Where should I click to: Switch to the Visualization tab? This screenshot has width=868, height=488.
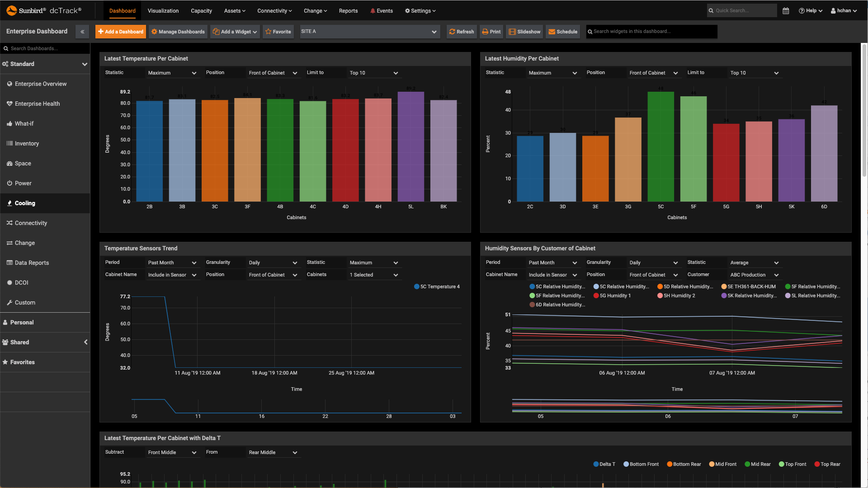163,11
